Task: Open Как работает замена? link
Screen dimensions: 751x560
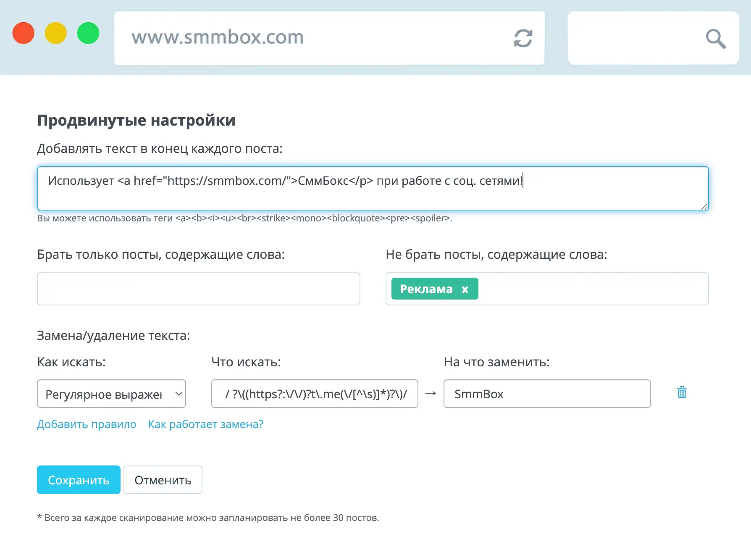Action: (205, 424)
